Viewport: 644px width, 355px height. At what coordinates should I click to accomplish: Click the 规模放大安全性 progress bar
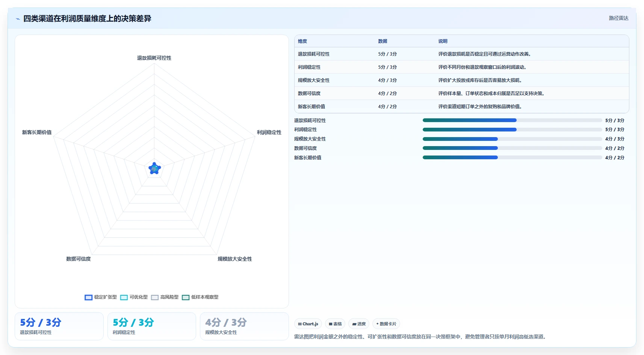[512, 139]
